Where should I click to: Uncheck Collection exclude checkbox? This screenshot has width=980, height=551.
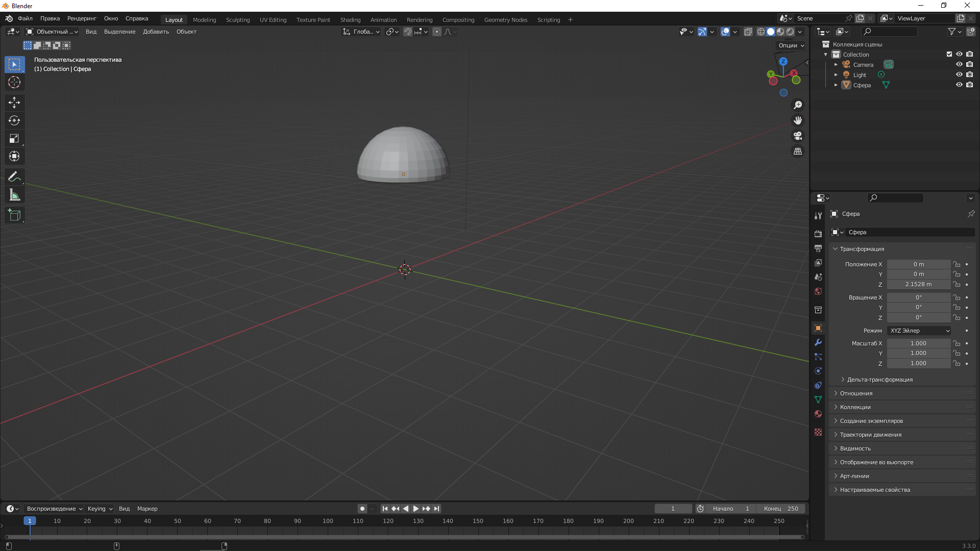(x=949, y=54)
